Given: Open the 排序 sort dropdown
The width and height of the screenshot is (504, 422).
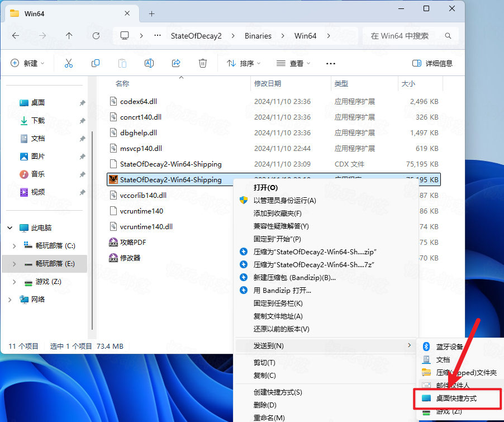Looking at the screenshot, I should click(243, 63).
